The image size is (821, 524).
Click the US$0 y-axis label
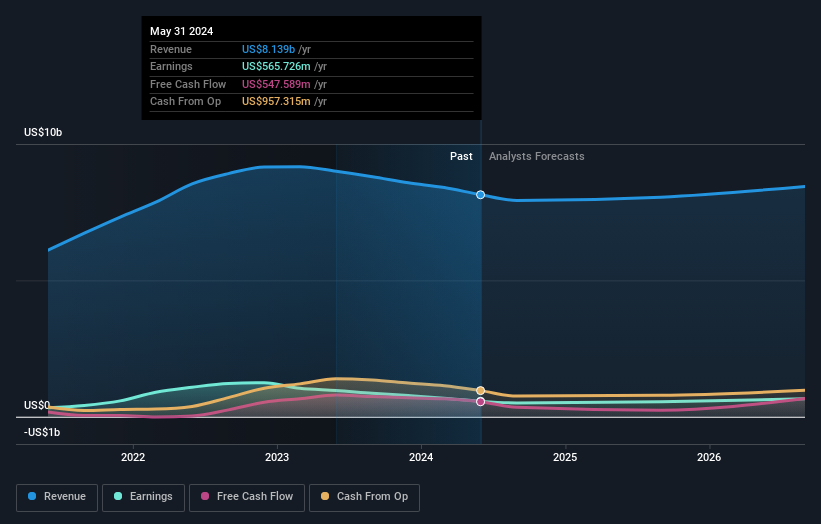click(x=37, y=405)
